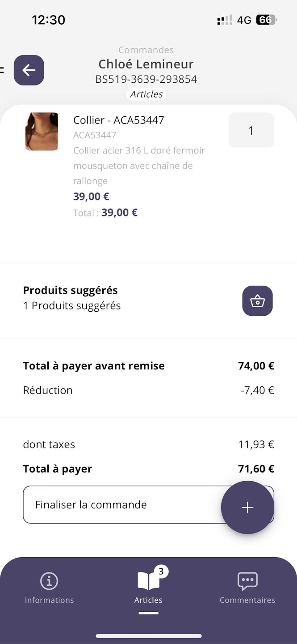Switch to the Commentaires tab
The height and width of the screenshot is (644, 297).
pos(247,588)
